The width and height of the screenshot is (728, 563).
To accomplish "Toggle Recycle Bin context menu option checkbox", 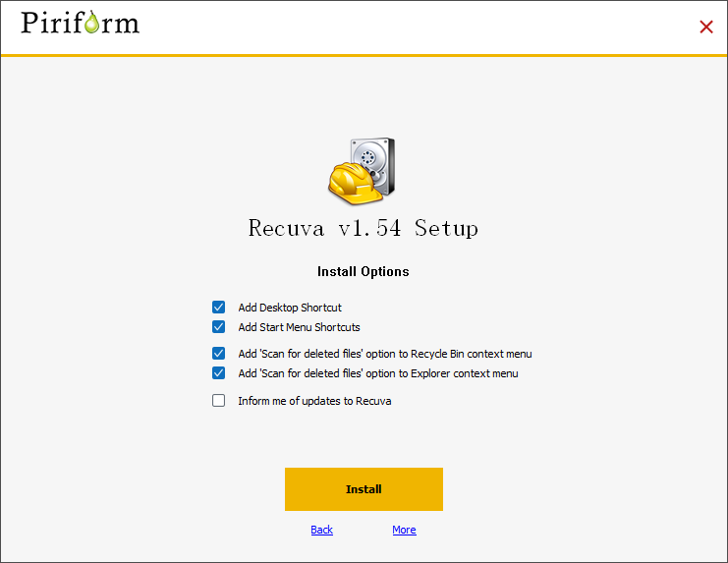I will tap(219, 354).
